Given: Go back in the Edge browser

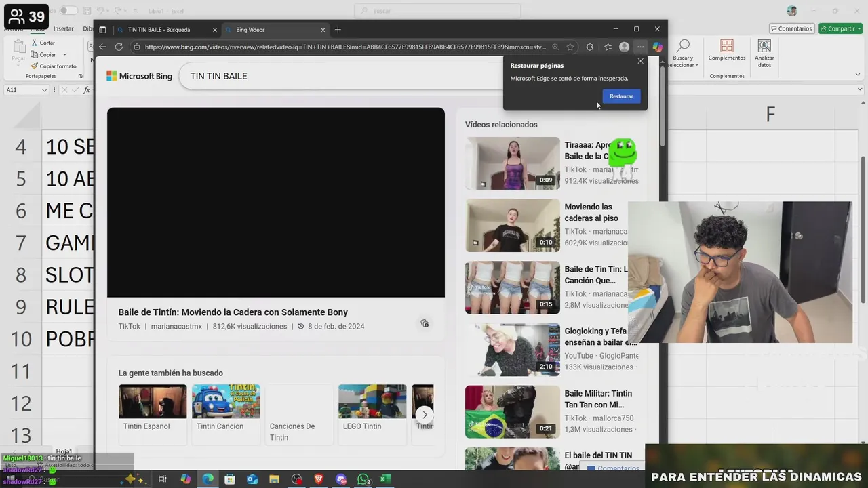Looking at the screenshot, I should pos(102,47).
